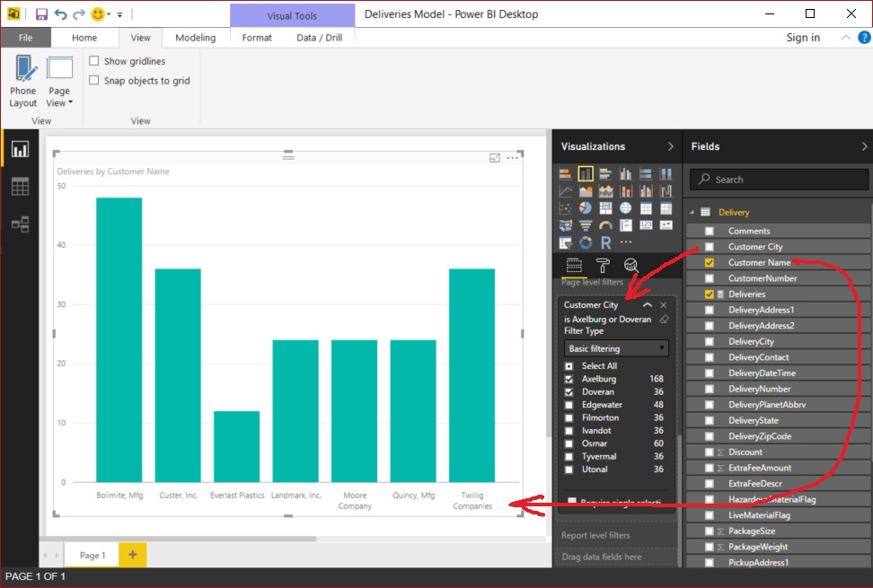Pick the Scatter chart visualization
This screenshot has height=588, width=873.
[x=565, y=208]
